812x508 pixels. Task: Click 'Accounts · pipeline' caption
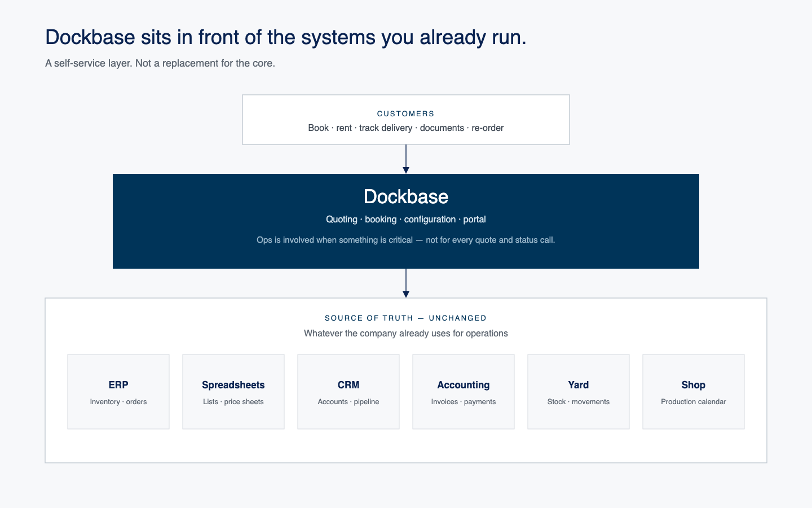click(348, 402)
